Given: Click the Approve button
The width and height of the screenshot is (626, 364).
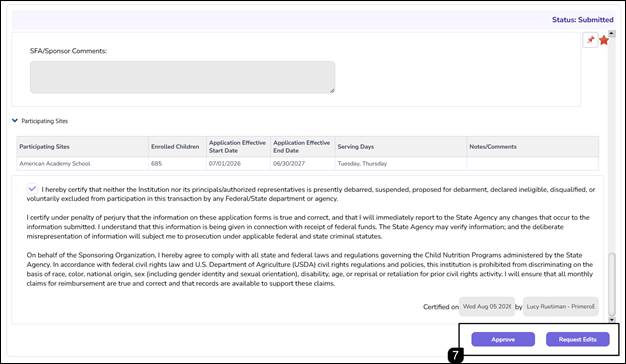Looking at the screenshot, I should [x=503, y=339].
